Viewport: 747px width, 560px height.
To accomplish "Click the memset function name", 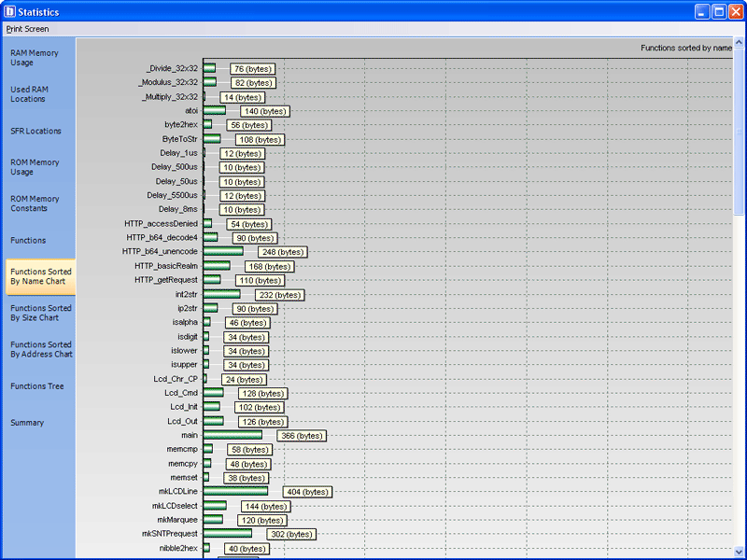I will [184, 478].
